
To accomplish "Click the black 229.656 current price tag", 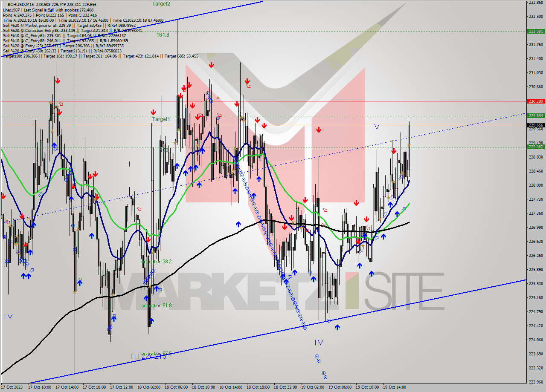I will click(x=536, y=125).
